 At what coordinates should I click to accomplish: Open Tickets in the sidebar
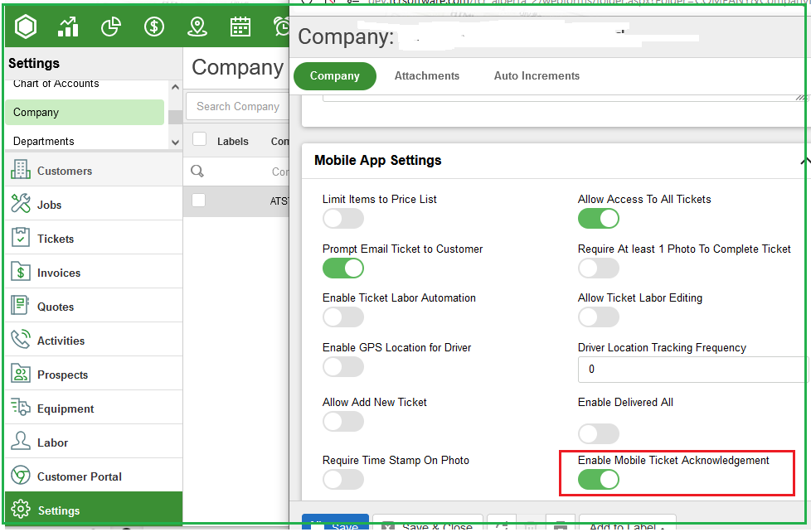pos(94,239)
